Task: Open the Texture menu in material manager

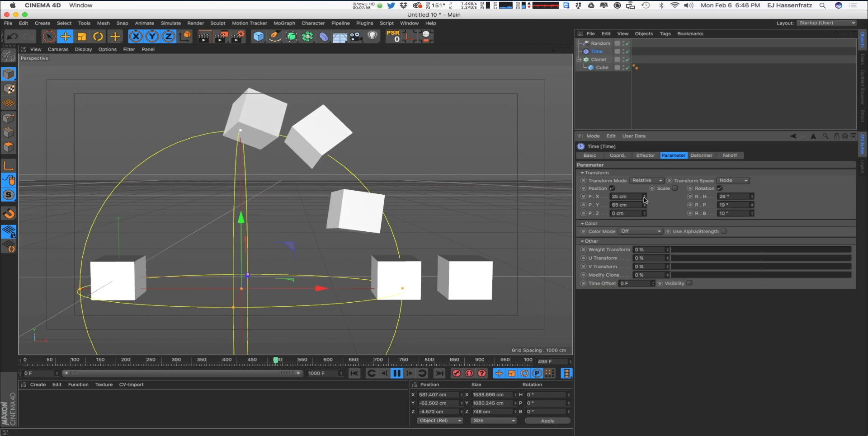Action: coord(104,385)
